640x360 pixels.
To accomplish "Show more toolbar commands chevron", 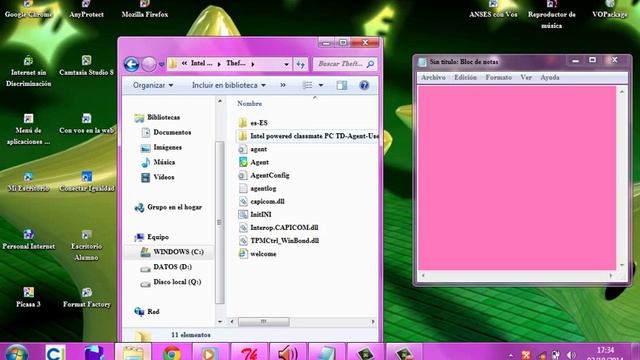I will pos(283,85).
